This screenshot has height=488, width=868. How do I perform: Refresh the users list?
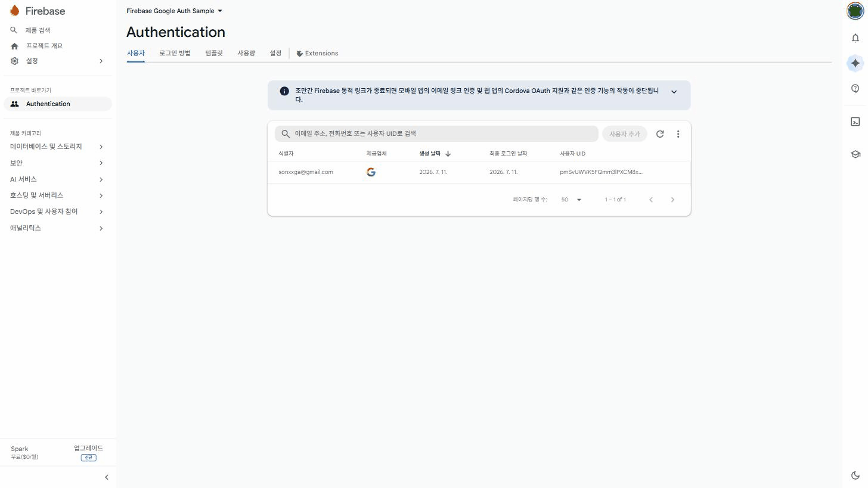tap(660, 134)
